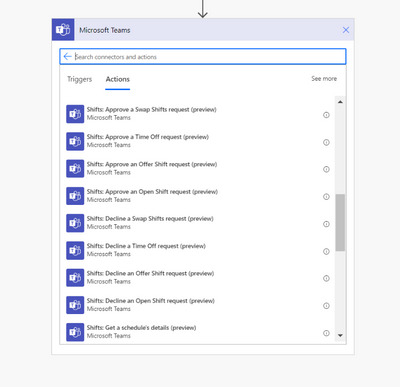
Task: Choose 'Shifts: Decline an Offer Shift request (preview)'
Action: point(150,273)
